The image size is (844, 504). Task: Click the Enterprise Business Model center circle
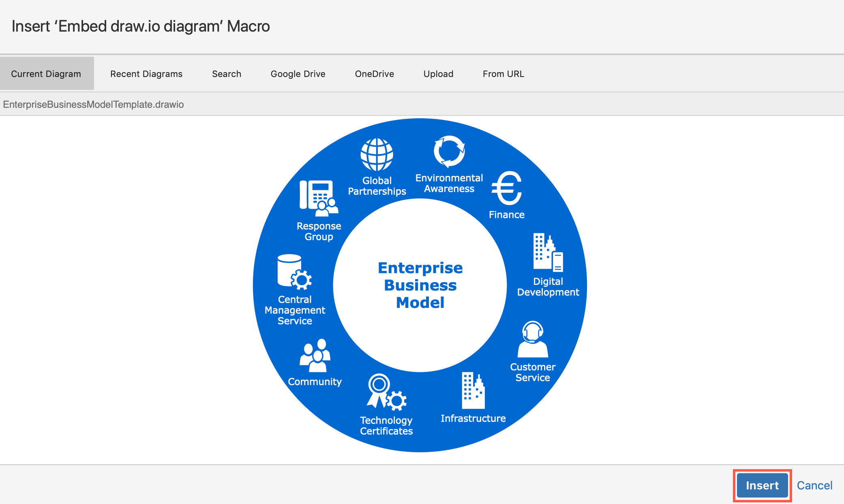(x=420, y=285)
